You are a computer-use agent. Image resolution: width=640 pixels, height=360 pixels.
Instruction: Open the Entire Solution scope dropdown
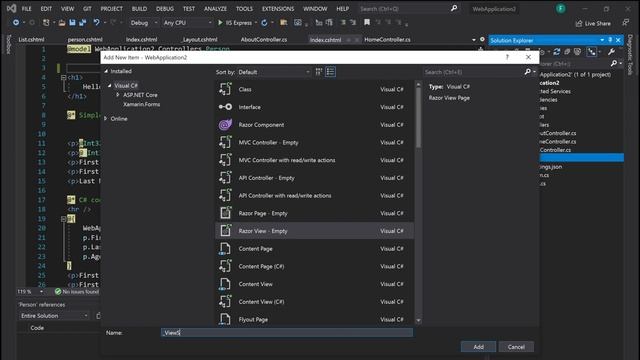pyautogui.click(x=54, y=316)
